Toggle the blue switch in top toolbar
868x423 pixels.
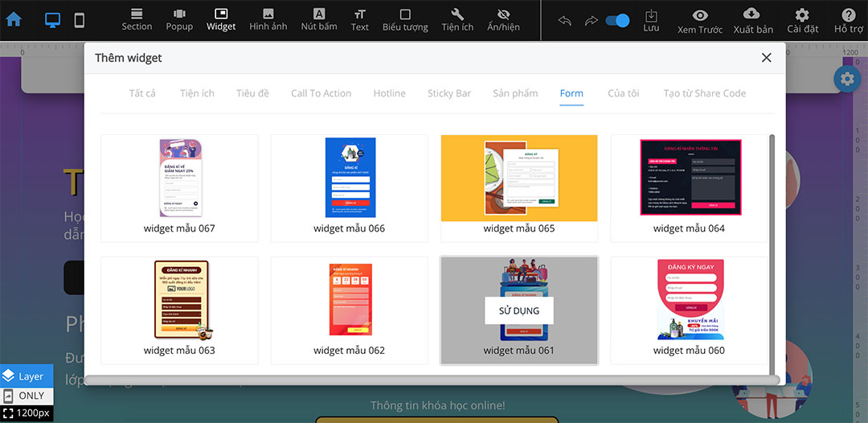tap(617, 21)
